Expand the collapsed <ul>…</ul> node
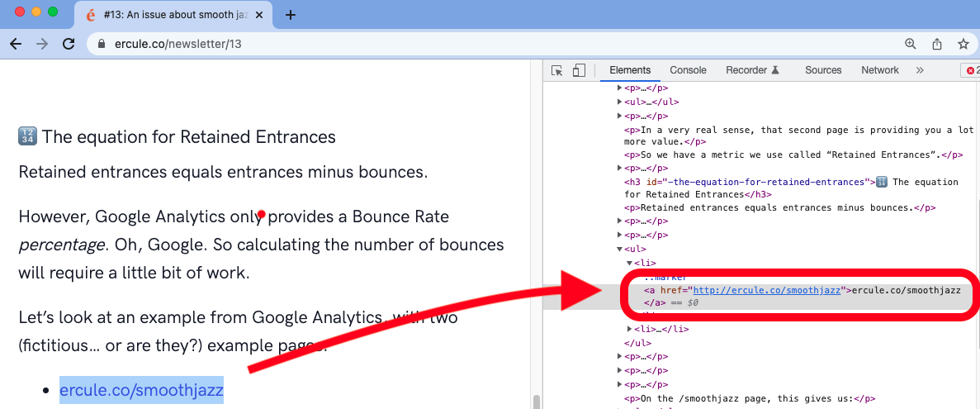The image size is (980, 409). (619, 102)
